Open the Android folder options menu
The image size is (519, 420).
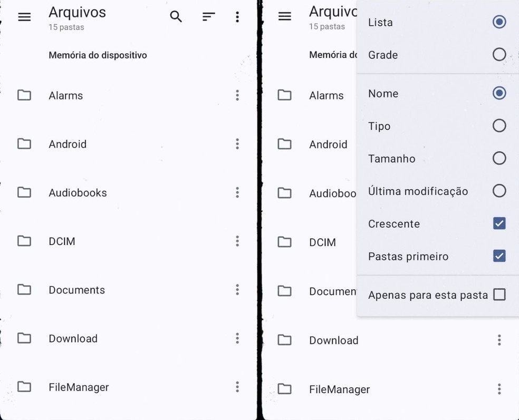pos(237,144)
